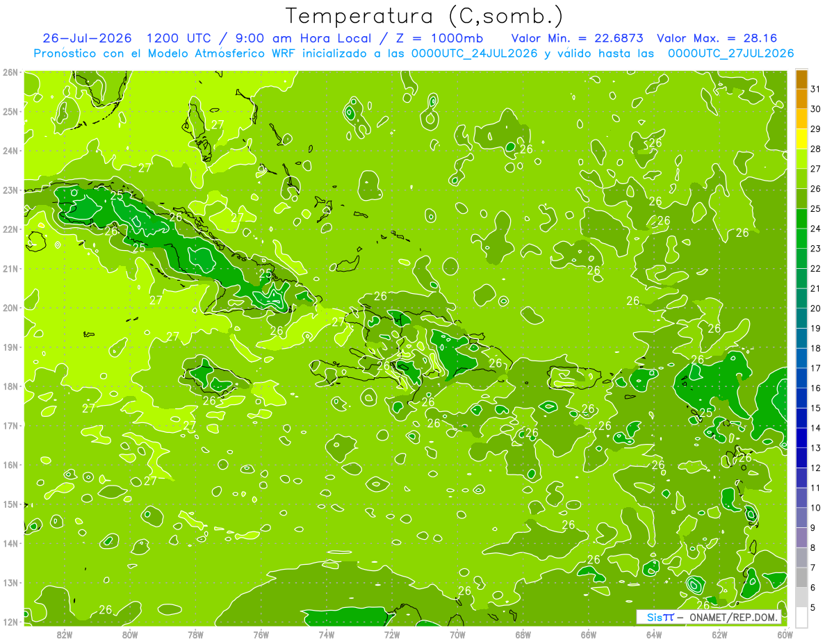Click the "1200 UTC" time text

177,38
